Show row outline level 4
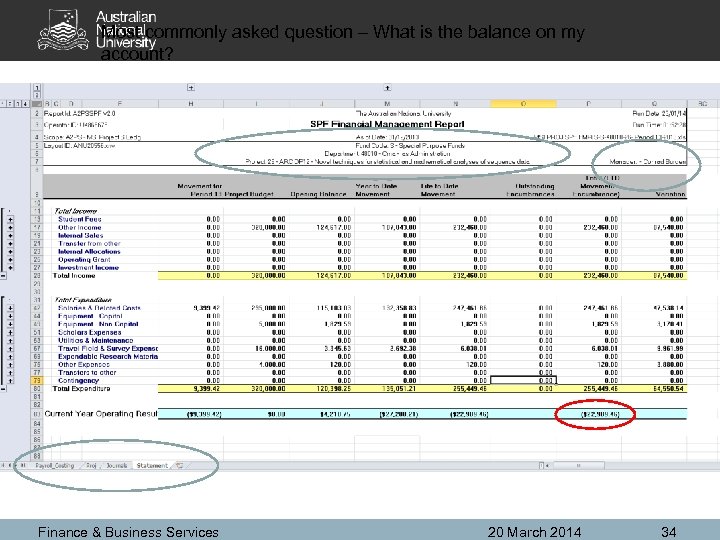 point(25,104)
